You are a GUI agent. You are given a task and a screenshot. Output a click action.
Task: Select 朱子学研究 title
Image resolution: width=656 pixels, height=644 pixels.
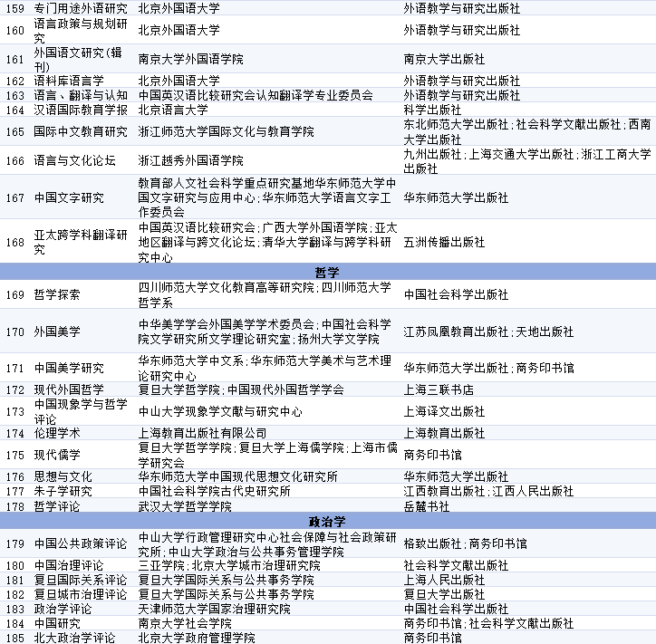63,491
